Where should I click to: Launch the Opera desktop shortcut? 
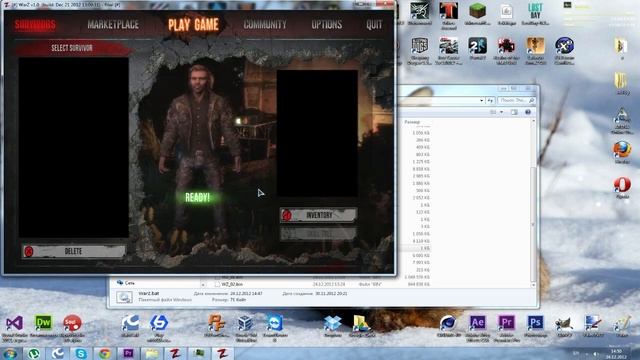(622, 188)
